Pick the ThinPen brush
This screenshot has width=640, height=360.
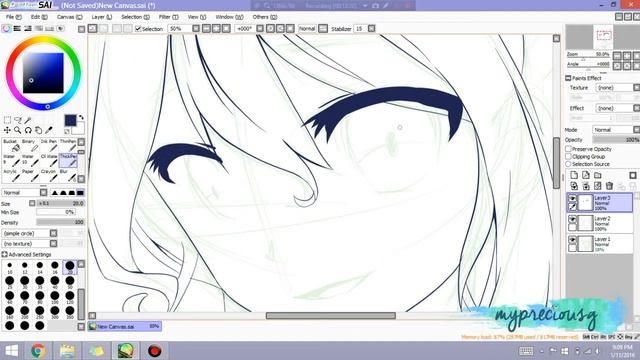(x=68, y=145)
